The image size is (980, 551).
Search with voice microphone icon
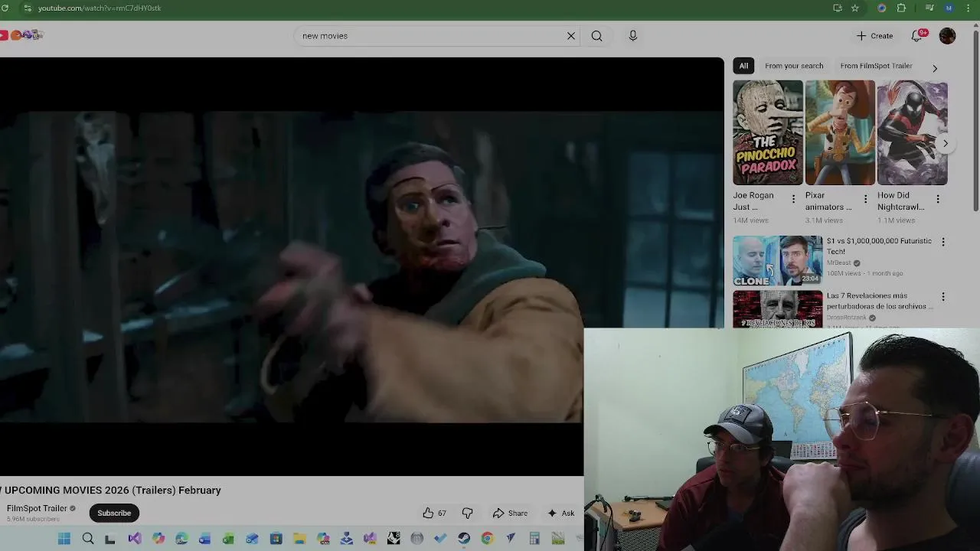click(633, 36)
